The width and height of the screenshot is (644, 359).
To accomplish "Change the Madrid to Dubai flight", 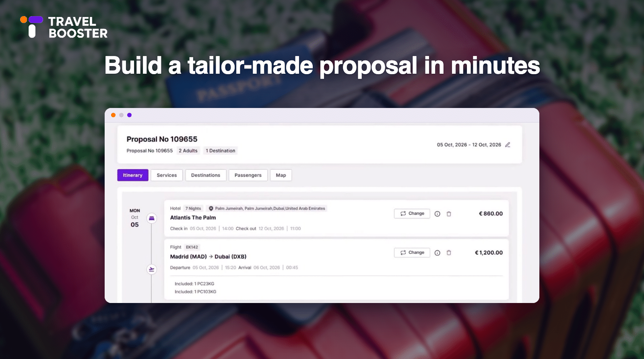I will coord(412,253).
